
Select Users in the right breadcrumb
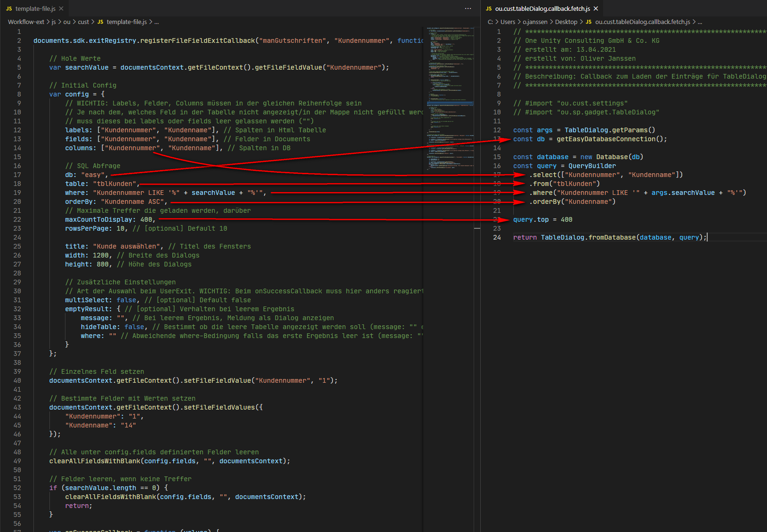coord(508,22)
